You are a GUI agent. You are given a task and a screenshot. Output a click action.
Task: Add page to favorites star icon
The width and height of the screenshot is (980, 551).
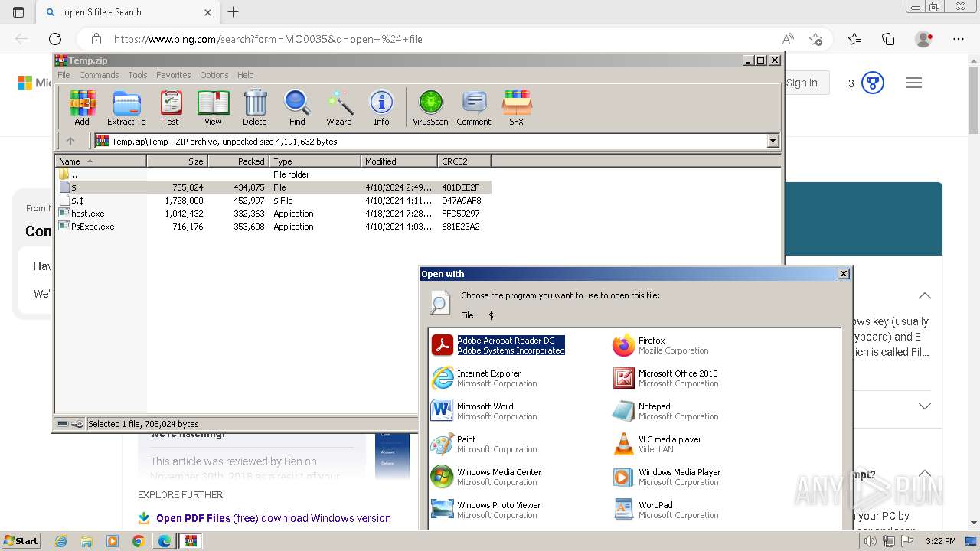(x=815, y=39)
